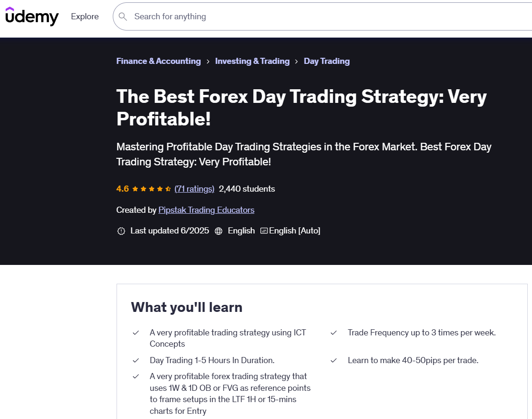Click the globe language icon
Viewport: 532px width, 419px height.
pyautogui.click(x=219, y=231)
